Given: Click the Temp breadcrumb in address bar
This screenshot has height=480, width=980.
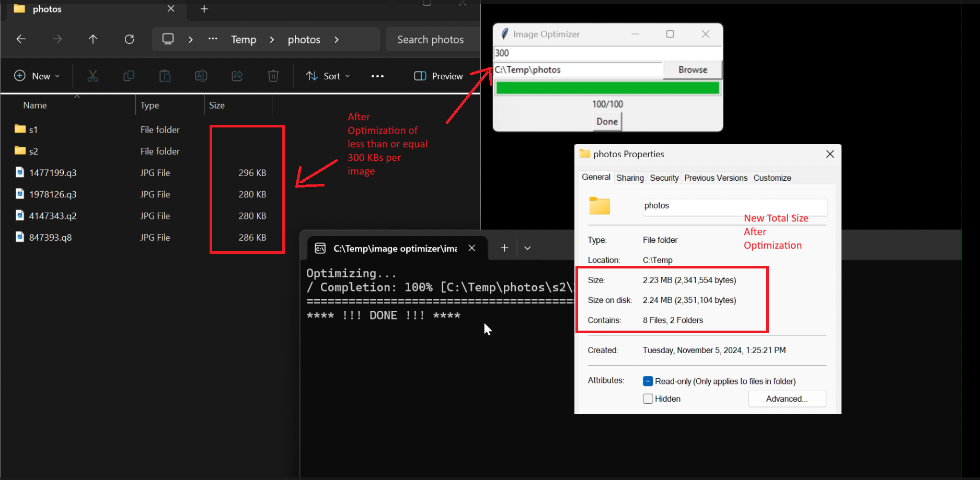Looking at the screenshot, I should 244,40.
